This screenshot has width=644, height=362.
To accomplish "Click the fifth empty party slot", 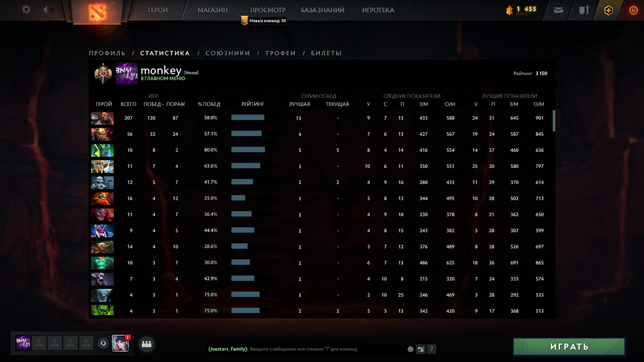I will (x=87, y=343).
